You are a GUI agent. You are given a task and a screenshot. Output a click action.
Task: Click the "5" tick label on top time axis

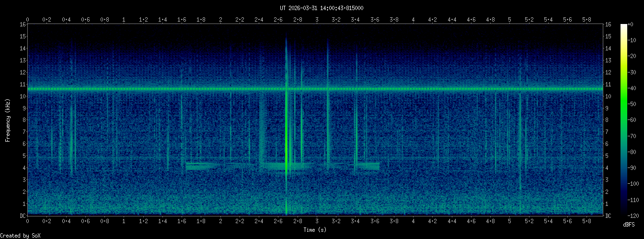[x=509, y=20]
